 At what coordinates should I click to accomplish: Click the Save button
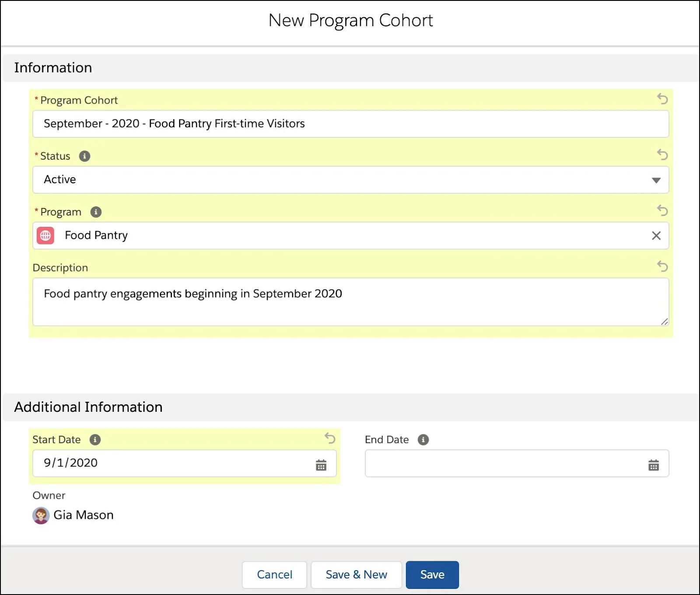point(432,574)
